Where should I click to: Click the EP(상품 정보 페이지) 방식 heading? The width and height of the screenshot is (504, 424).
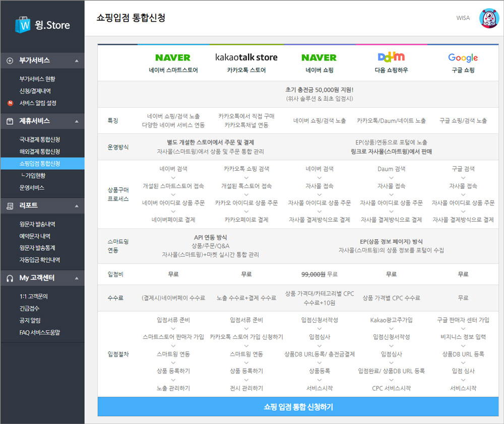pos(391,242)
